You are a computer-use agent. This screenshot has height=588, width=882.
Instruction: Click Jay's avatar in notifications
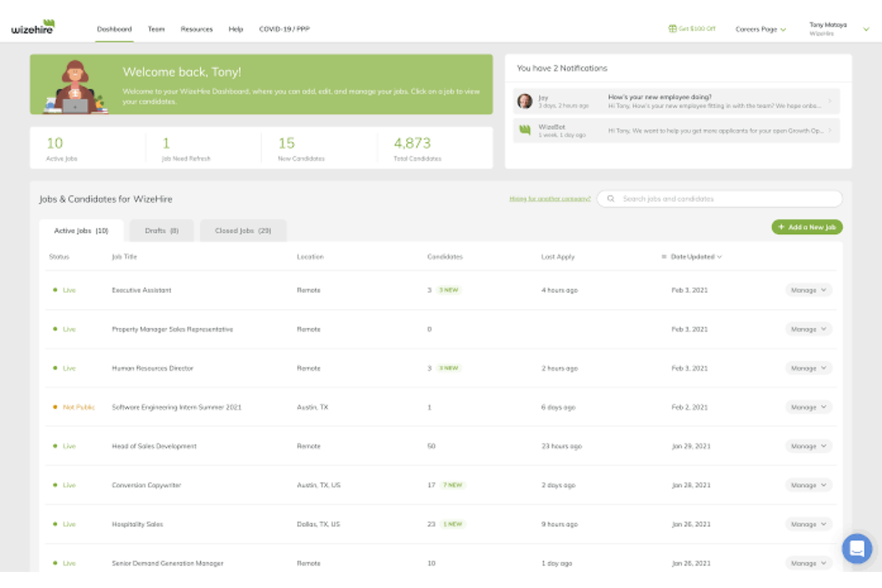click(525, 101)
